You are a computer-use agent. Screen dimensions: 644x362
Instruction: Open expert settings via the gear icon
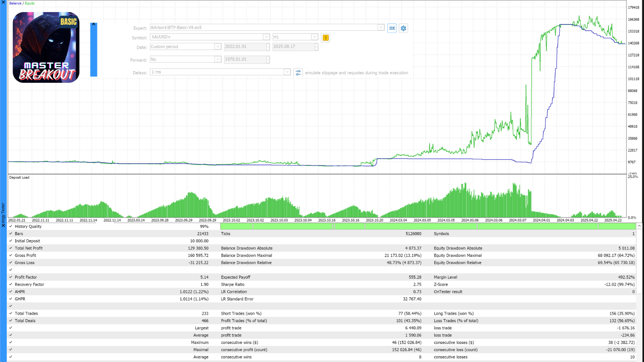click(404, 28)
